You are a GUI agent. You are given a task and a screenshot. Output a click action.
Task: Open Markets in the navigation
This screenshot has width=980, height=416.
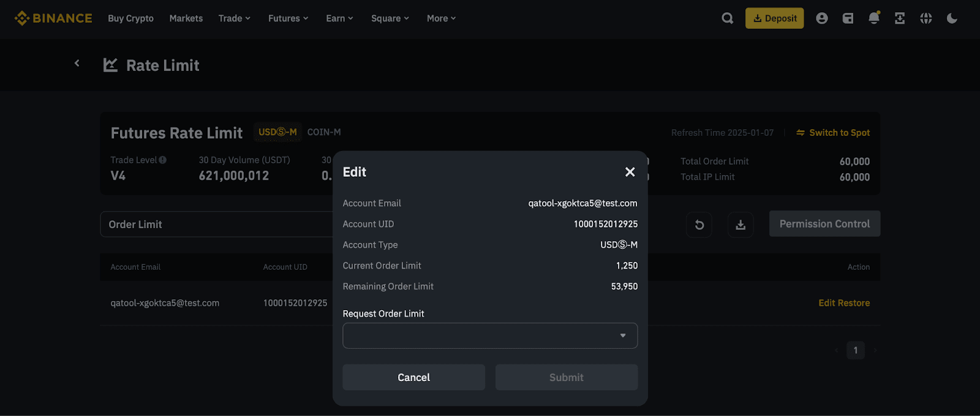(186, 18)
